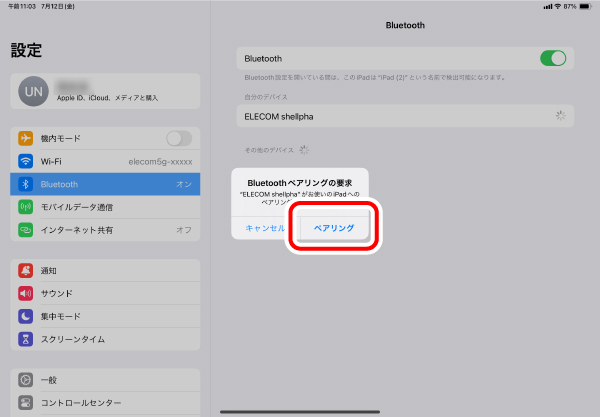Open the Apple ID profile row

[105, 92]
